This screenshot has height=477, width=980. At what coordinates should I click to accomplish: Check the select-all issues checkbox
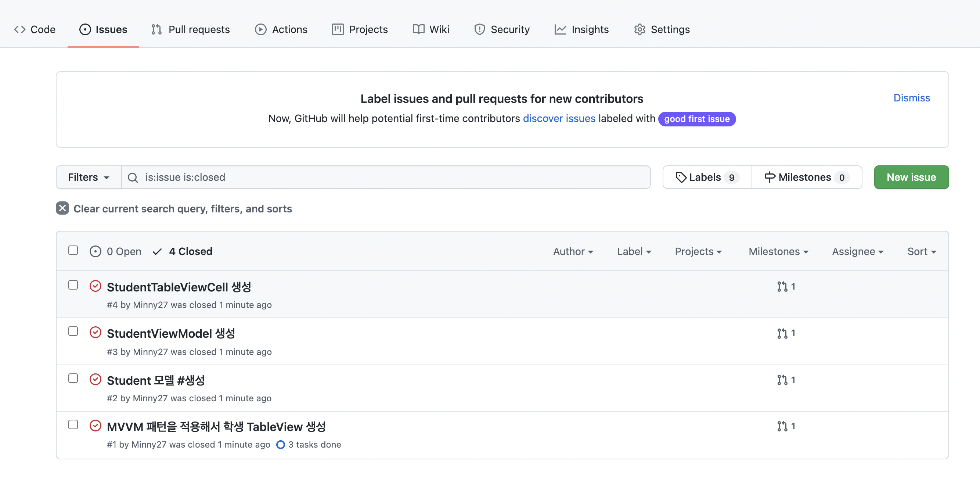[x=73, y=251]
